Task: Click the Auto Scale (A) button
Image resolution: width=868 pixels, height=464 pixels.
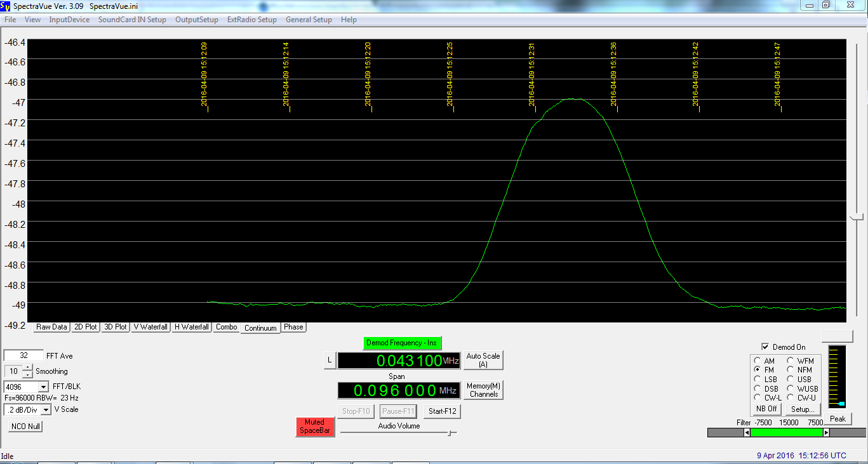Action: click(483, 360)
